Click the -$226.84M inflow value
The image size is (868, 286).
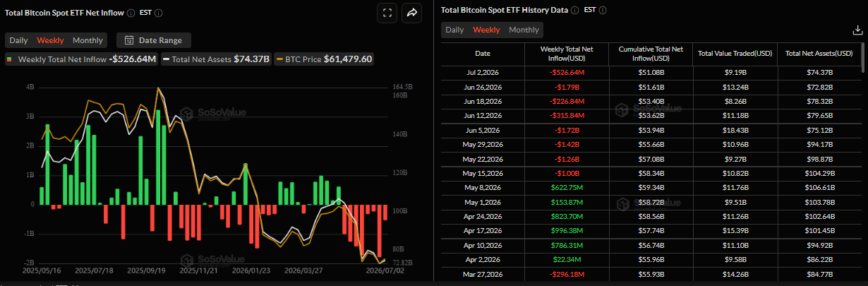(566, 102)
